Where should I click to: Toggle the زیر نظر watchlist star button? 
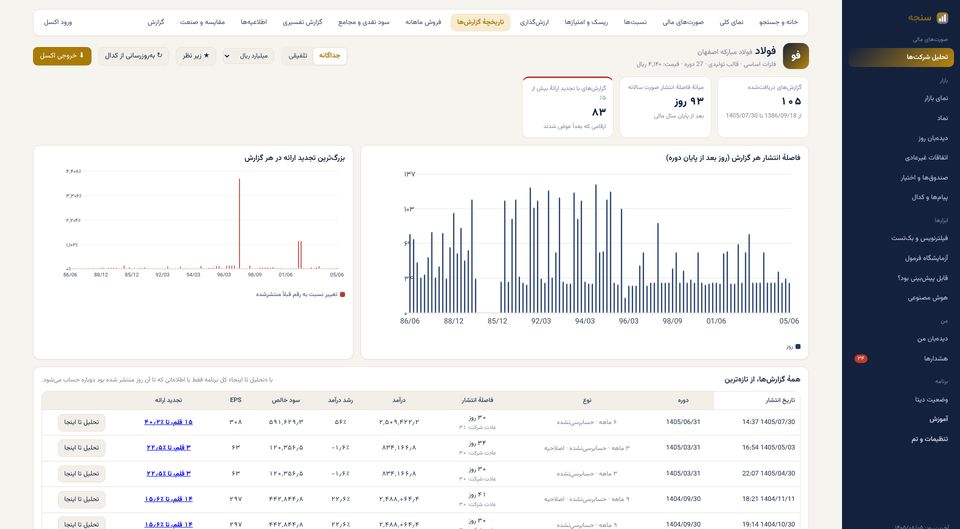[196, 56]
